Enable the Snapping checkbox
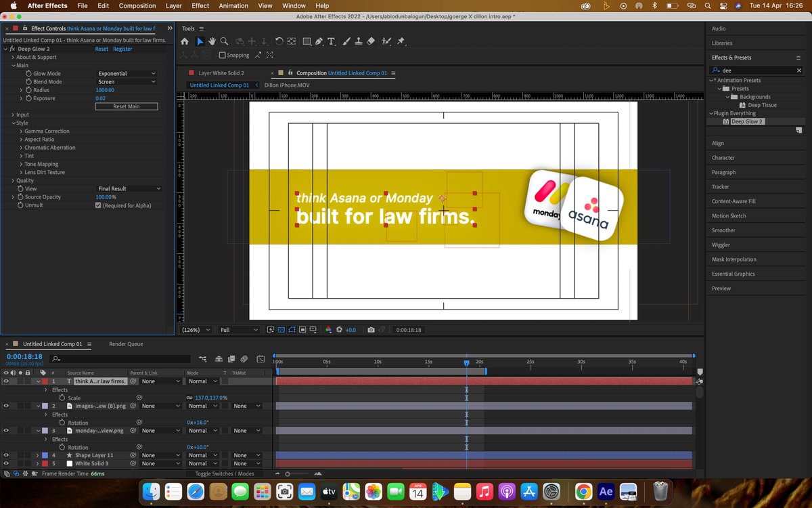 point(223,55)
